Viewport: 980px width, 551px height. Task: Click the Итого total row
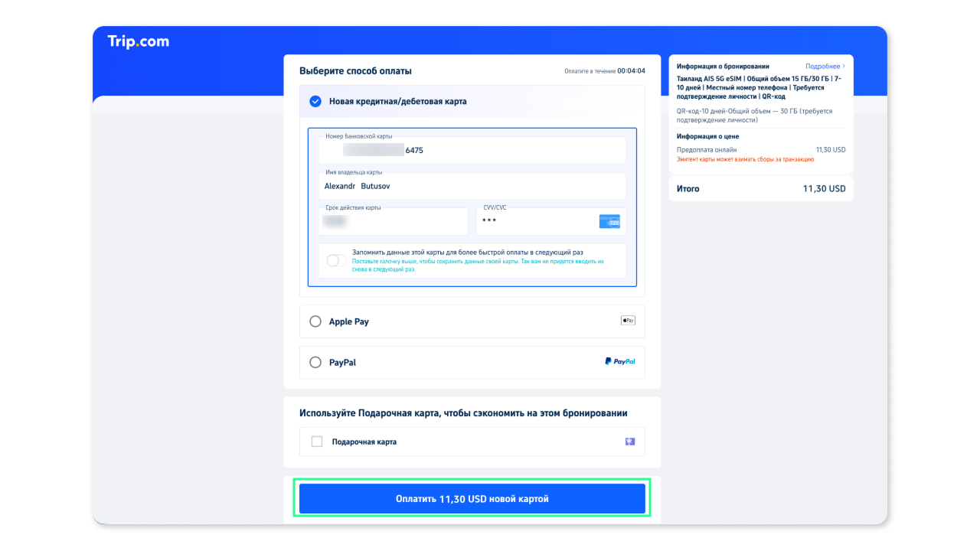click(761, 188)
